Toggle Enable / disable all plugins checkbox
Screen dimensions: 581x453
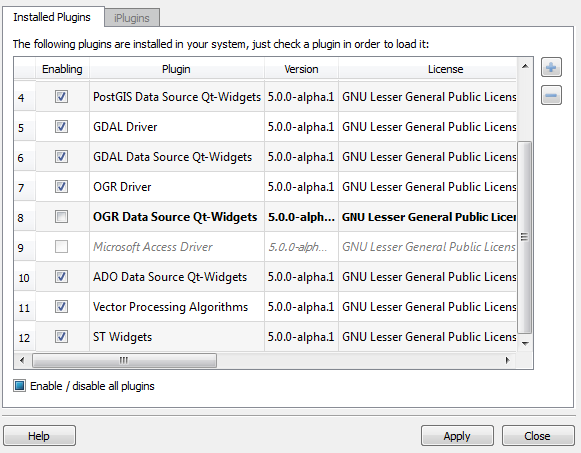tap(19, 386)
